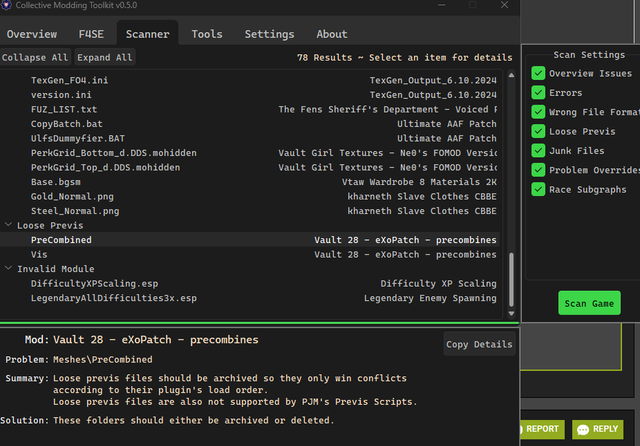Viewport: 640px width, 446px height.
Task: Select Gold_Normal.png in the list
Action: pos(249,196)
